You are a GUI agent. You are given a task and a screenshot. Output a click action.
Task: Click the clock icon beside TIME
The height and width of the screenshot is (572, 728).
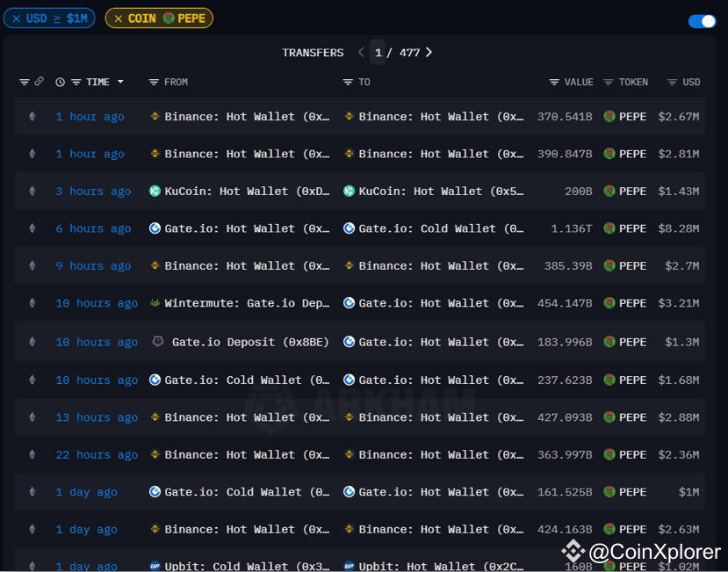click(60, 83)
